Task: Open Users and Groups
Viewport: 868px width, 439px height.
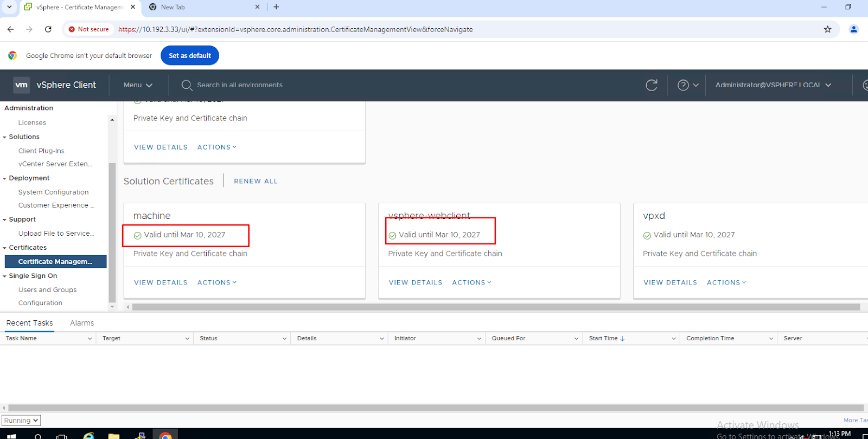Action: pos(47,290)
